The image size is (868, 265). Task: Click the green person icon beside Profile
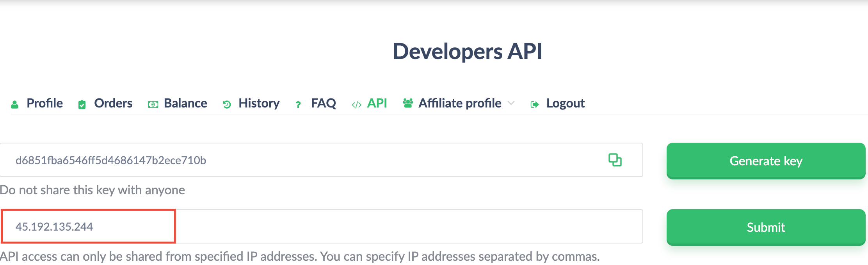(15, 104)
